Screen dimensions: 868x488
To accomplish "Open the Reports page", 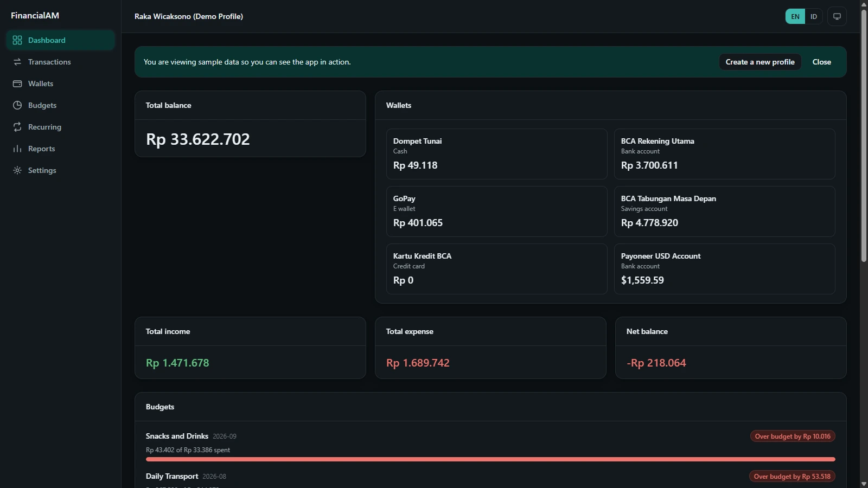I will tap(61, 149).
